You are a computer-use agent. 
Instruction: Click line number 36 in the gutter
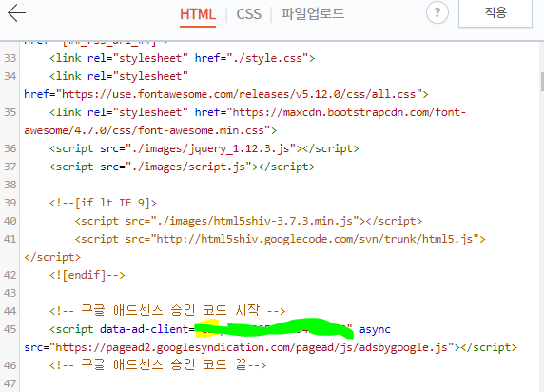[10, 148]
